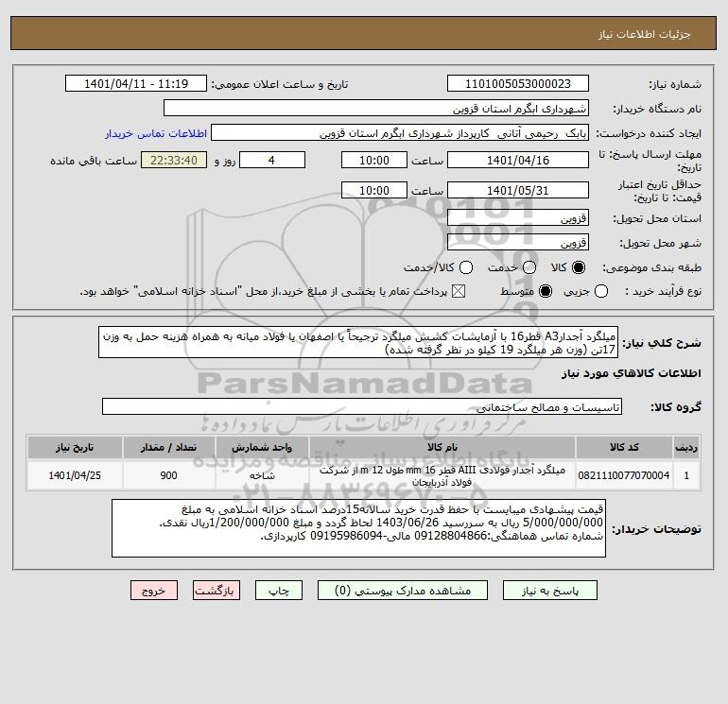Viewport: 728px width, 704px height.
Task: Click the شاخه unit cell
Action: pos(262,475)
